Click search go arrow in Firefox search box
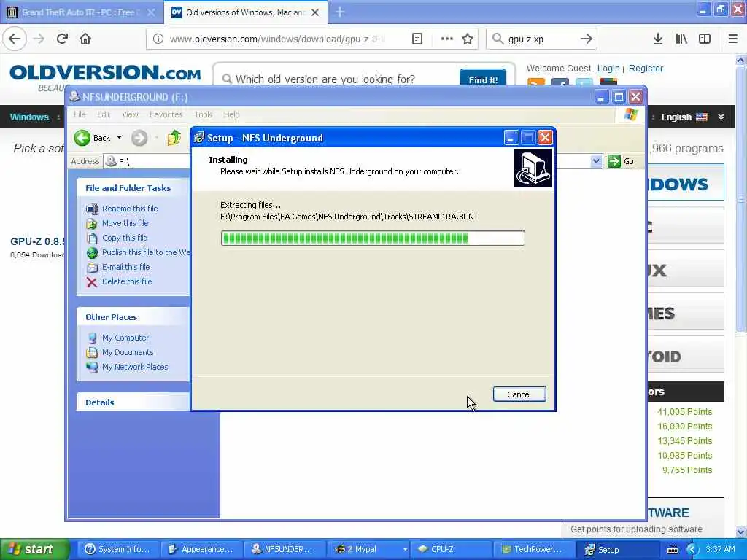Viewport: 747px width, 560px height. [x=587, y=39]
